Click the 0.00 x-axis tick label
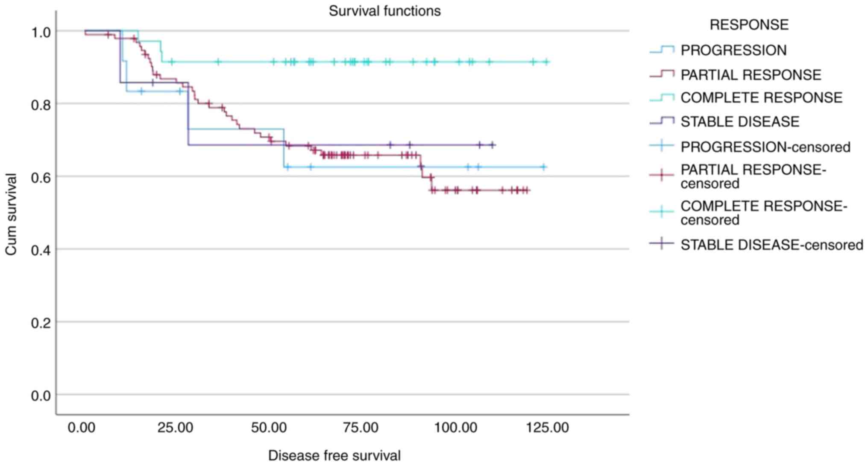 coord(81,428)
